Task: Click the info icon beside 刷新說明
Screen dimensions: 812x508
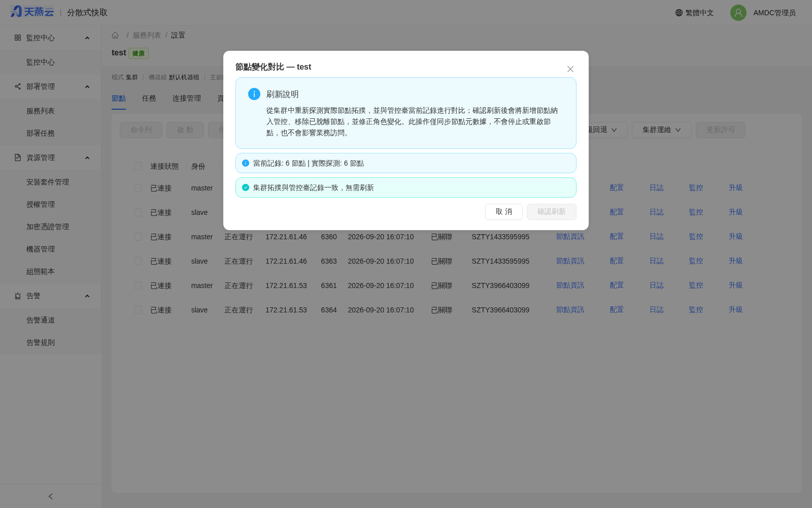Action: [254, 94]
